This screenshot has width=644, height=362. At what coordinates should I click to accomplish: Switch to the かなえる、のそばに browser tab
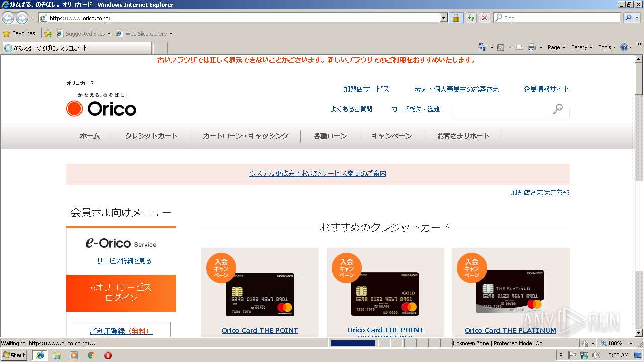pyautogui.click(x=76, y=48)
